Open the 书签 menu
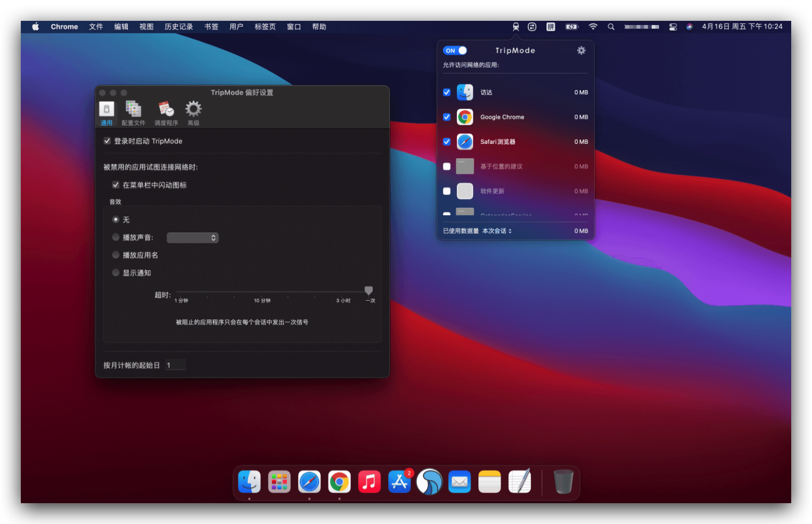This screenshot has width=812, height=524. click(211, 27)
